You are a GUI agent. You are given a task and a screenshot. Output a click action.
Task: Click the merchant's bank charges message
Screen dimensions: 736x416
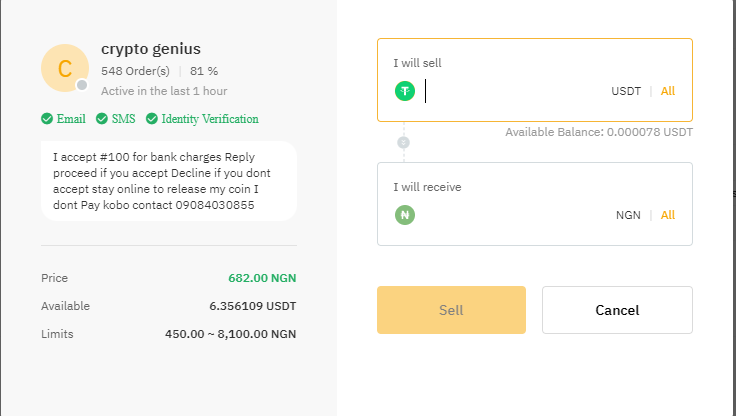168,181
